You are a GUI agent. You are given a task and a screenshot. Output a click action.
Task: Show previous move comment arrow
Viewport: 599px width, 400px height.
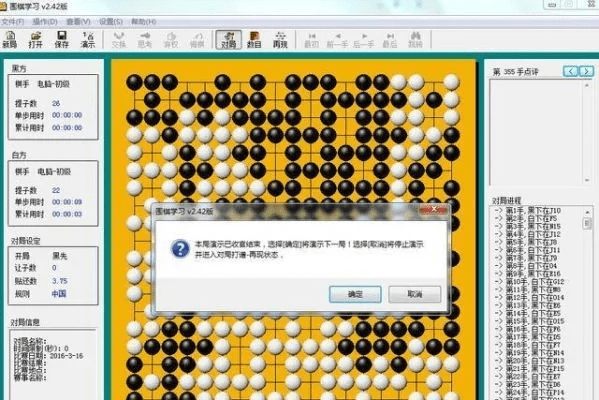coord(571,71)
